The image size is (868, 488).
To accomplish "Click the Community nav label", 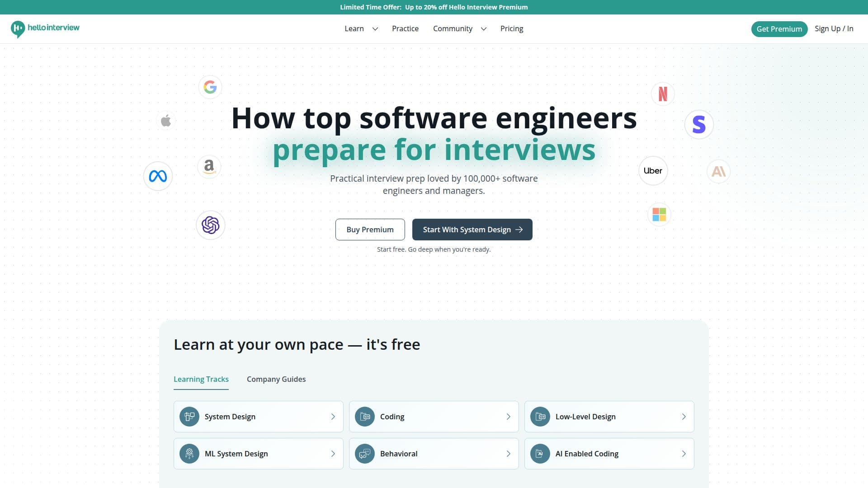I will pyautogui.click(x=453, y=28).
